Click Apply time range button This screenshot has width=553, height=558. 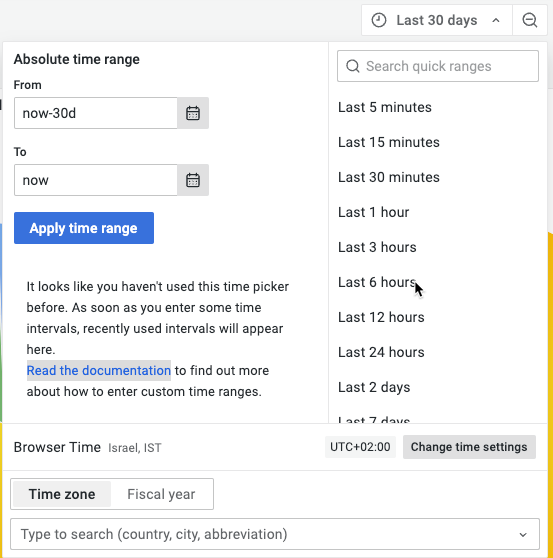84,228
